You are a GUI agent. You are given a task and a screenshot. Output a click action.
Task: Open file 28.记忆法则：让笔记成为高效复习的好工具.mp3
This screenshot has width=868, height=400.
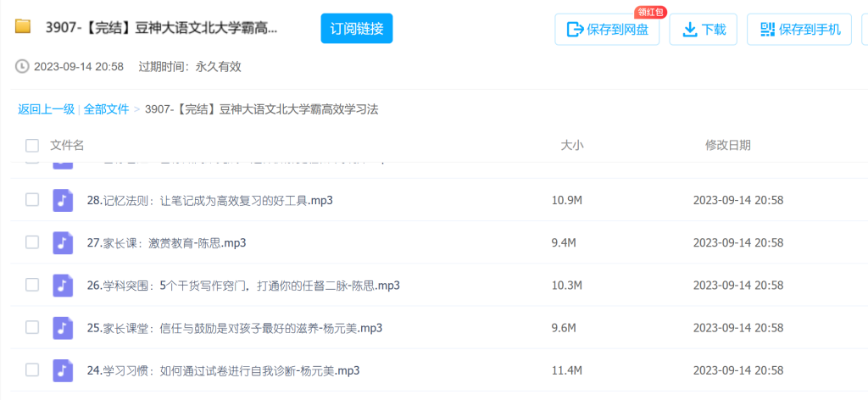tap(210, 200)
